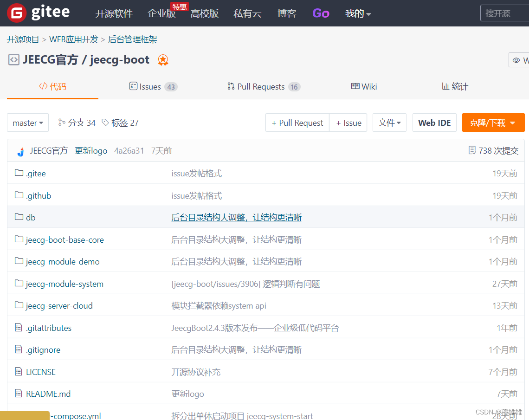Click the .gitee folder icon

click(19, 173)
